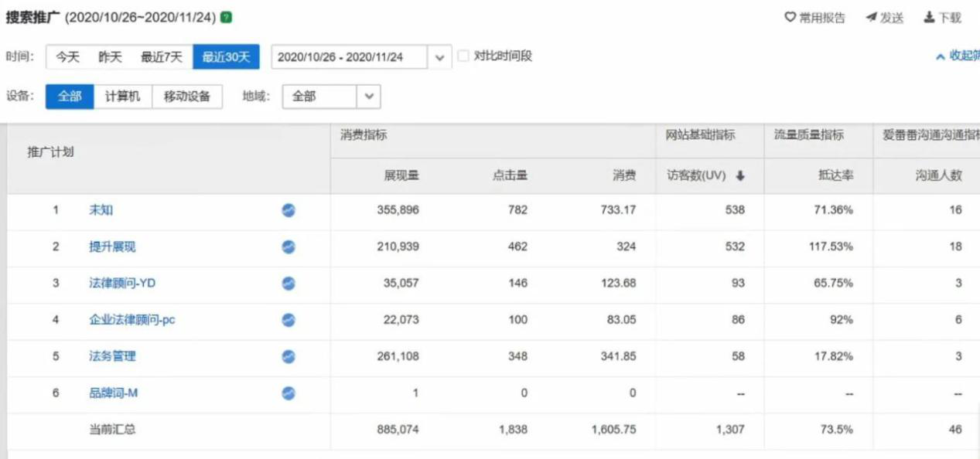This screenshot has height=459, width=980.
Task: Click the 流量质量指标 group header
Action: pyautogui.click(x=809, y=135)
